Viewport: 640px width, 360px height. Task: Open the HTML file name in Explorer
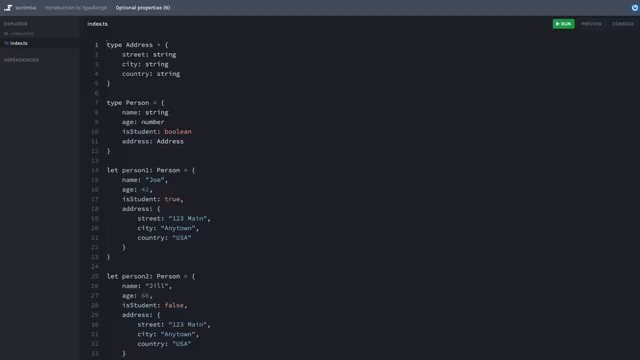pyautogui.click(x=22, y=33)
